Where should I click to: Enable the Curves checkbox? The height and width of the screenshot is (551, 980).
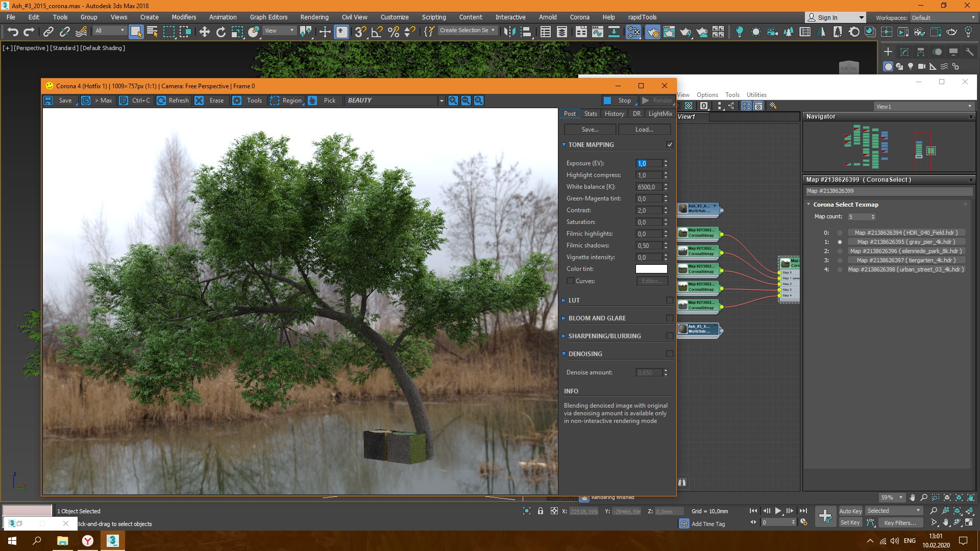570,281
